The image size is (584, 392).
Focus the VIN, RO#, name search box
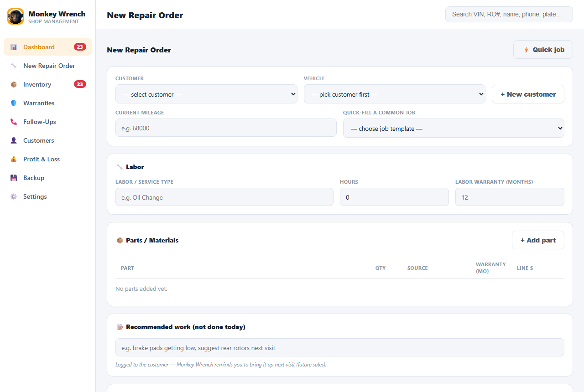coord(509,14)
